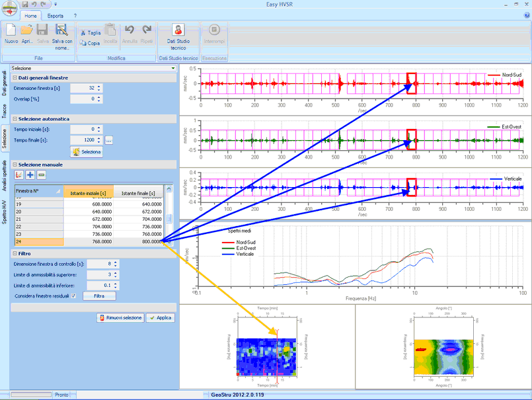Click cell 736.0000 in row 22 end
This screenshot has width=532, height=400.
click(138, 227)
